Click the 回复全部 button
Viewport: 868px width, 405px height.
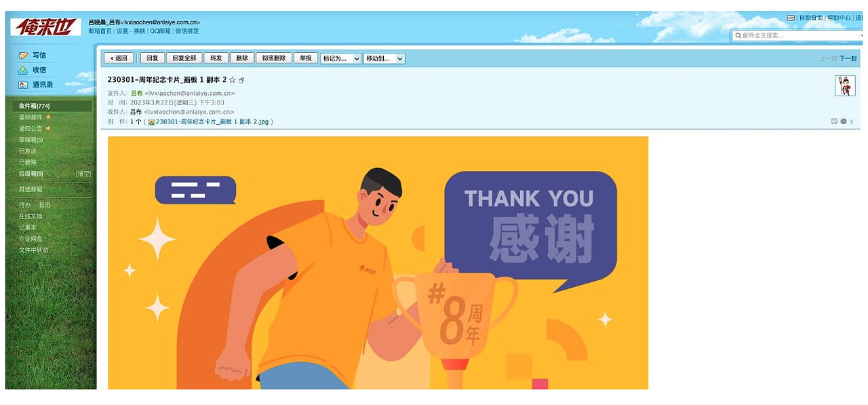(184, 58)
